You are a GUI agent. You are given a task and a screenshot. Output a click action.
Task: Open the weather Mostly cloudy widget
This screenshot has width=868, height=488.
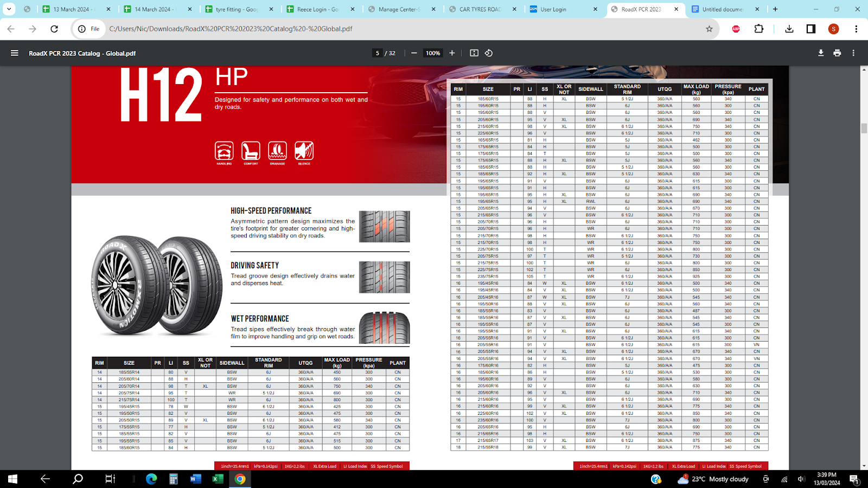click(713, 479)
